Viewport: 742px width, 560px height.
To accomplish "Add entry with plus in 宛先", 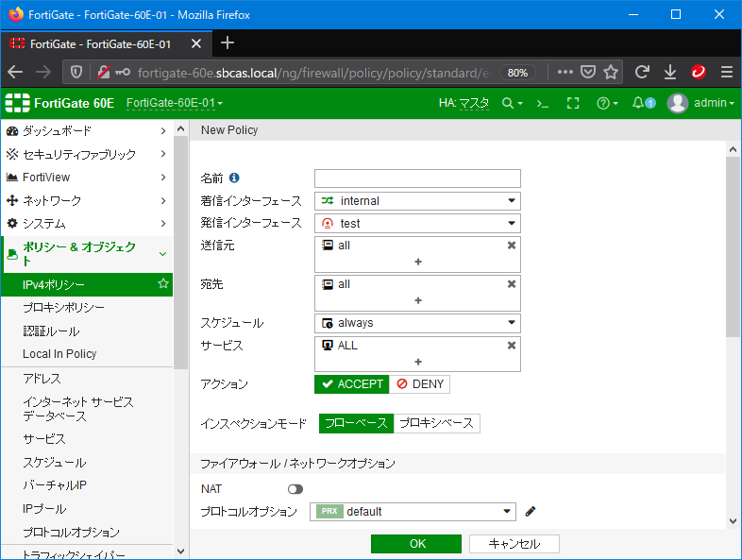I will 418,300.
